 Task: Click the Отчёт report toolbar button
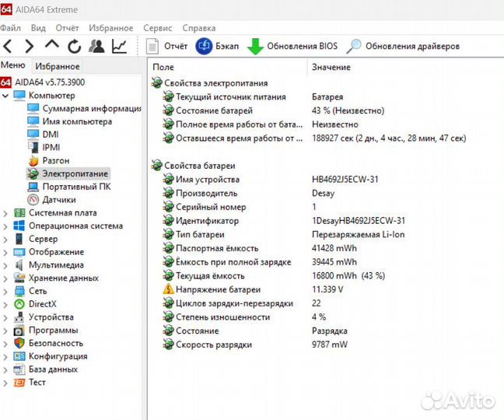[166, 46]
